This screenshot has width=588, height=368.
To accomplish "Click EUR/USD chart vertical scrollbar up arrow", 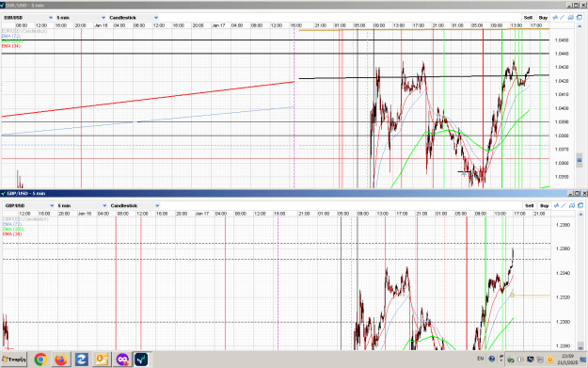I will tap(580, 25).
